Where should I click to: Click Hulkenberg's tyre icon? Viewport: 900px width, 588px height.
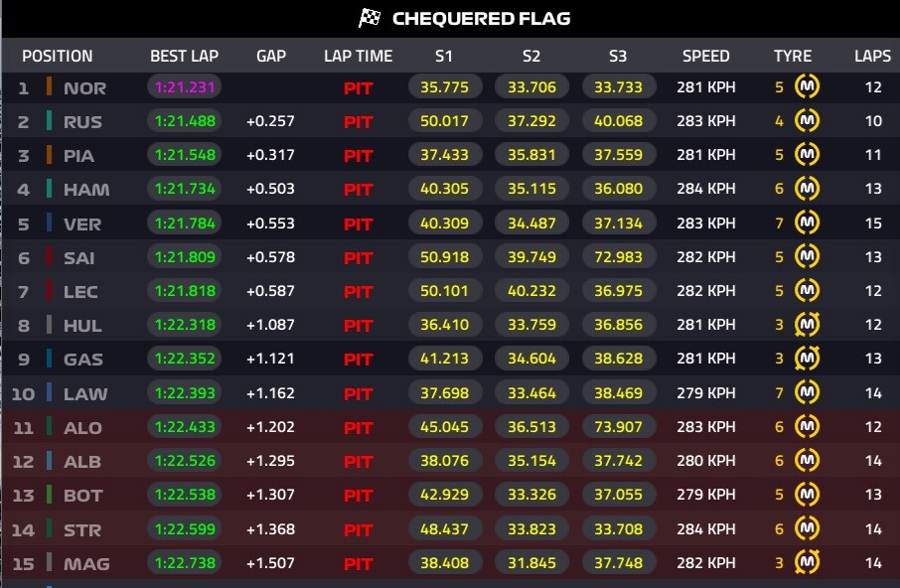(x=810, y=325)
